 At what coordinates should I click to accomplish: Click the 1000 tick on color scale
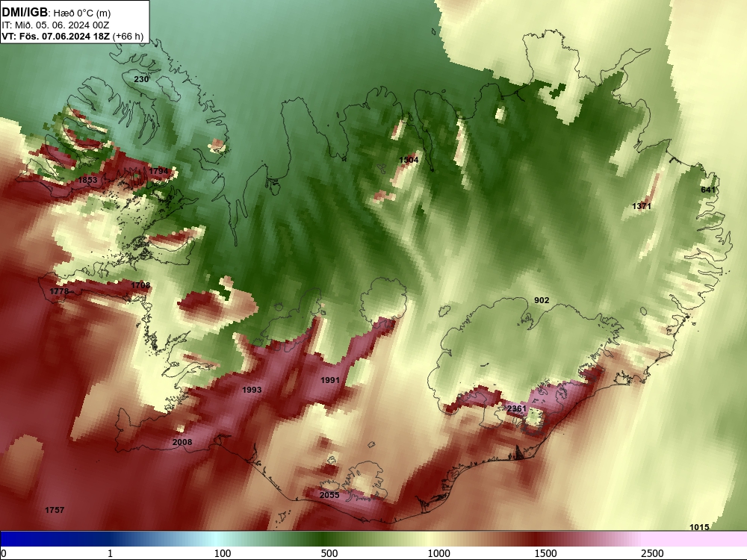tap(438, 553)
